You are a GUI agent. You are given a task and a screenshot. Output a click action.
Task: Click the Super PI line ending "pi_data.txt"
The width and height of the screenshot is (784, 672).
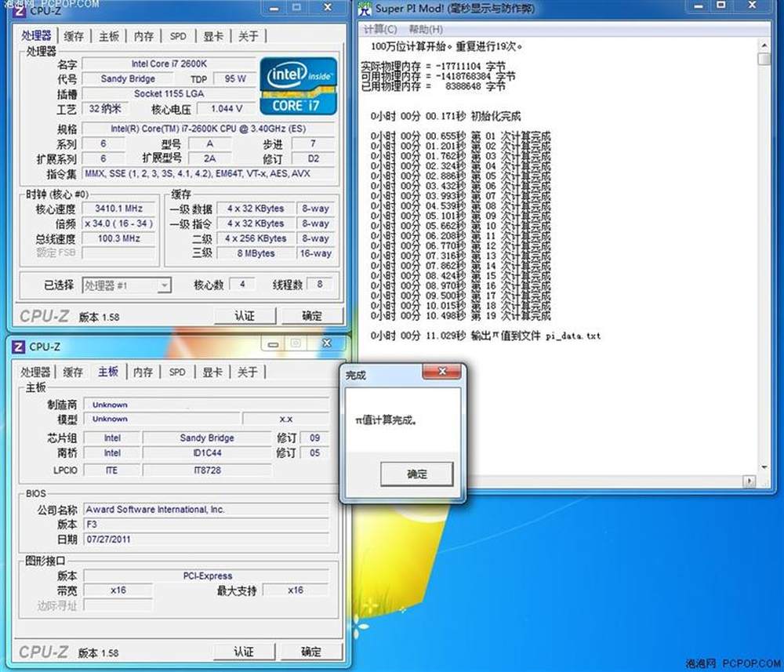click(485, 336)
